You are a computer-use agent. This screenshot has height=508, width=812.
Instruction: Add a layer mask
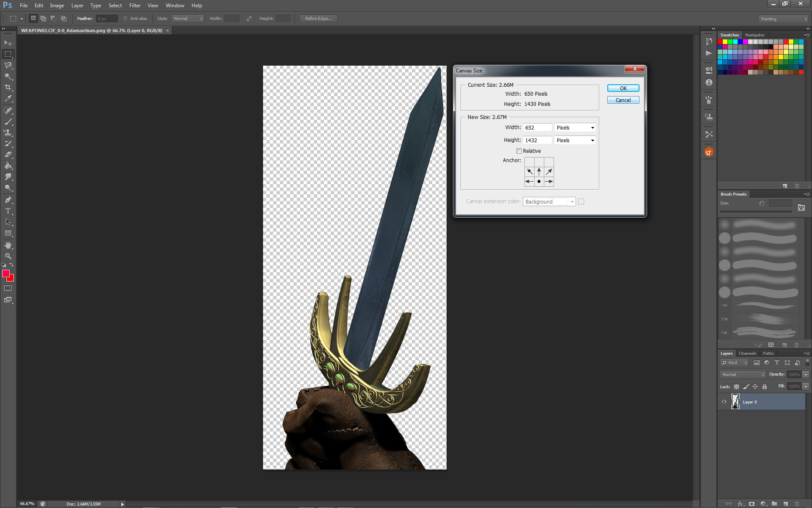752,504
